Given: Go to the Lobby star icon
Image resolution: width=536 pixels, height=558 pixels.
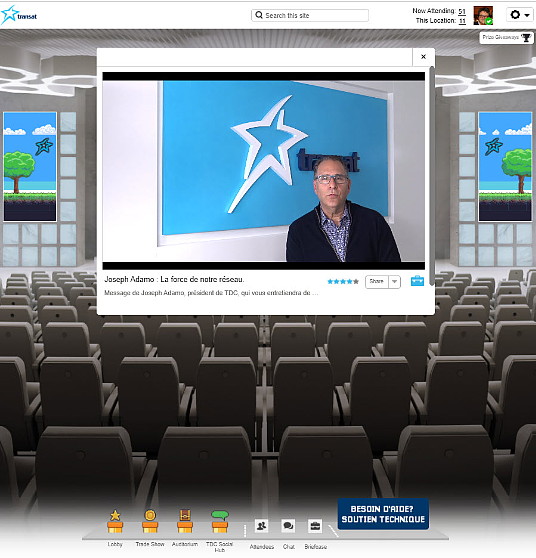Looking at the screenshot, I should 115,521.
